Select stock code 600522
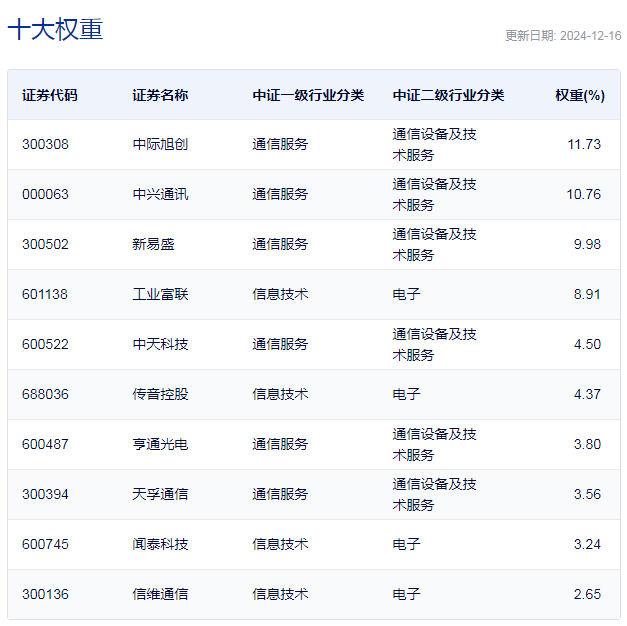Screen dimensions: 627x626 [45, 344]
